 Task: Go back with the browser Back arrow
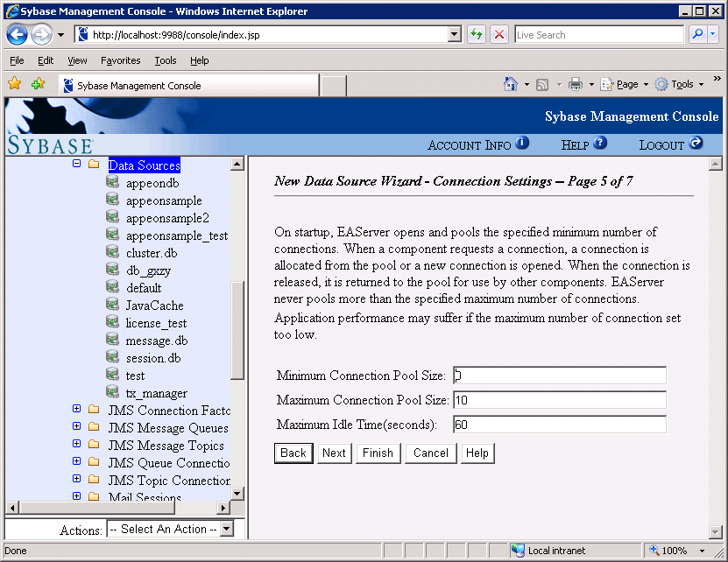coord(18,35)
